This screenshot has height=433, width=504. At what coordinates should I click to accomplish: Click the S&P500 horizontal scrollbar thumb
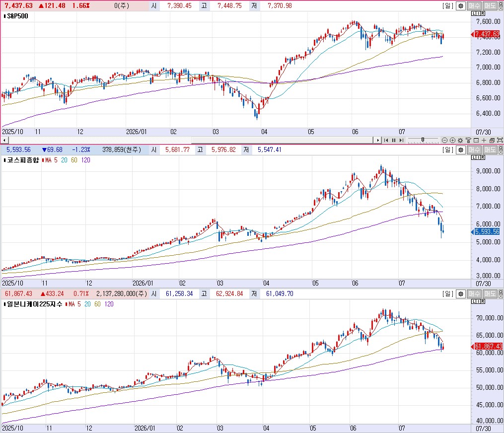[282, 140]
